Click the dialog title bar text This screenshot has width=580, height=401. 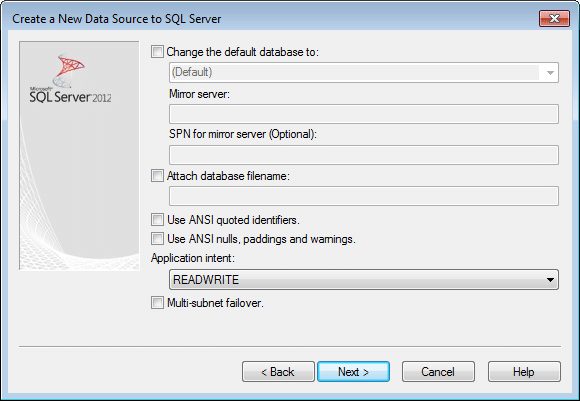click(117, 19)
